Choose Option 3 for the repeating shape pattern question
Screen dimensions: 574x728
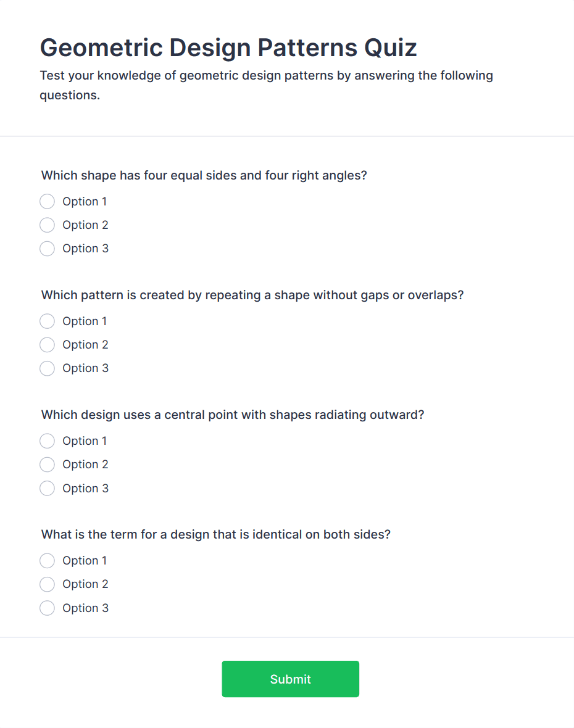point(47,368)
